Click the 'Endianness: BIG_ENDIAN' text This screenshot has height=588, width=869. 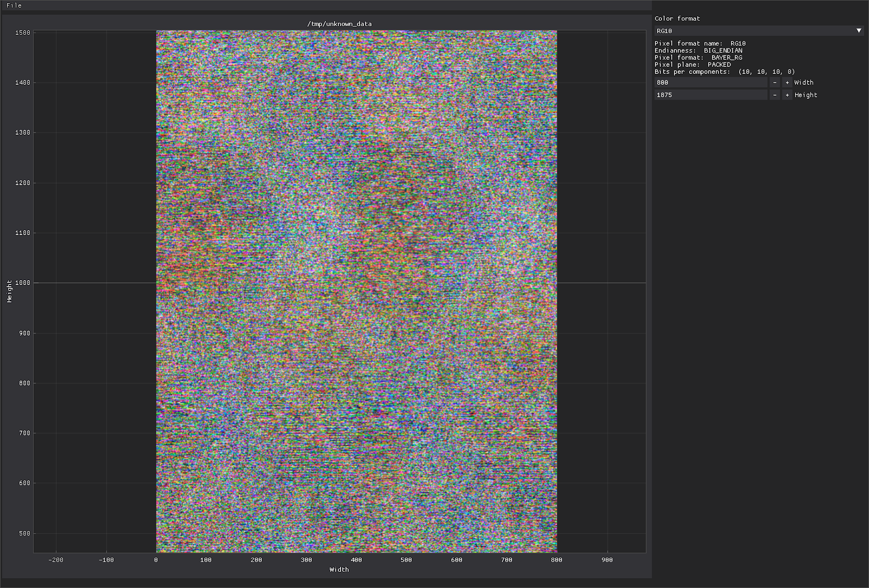[x=698, y=50]
